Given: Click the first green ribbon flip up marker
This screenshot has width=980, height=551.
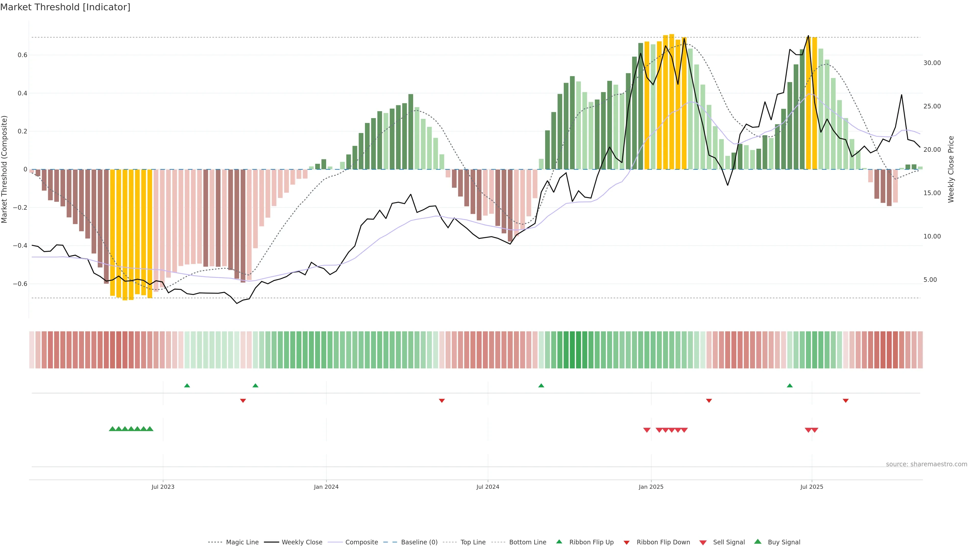Looking at the screenshot, I should point(187,386).
